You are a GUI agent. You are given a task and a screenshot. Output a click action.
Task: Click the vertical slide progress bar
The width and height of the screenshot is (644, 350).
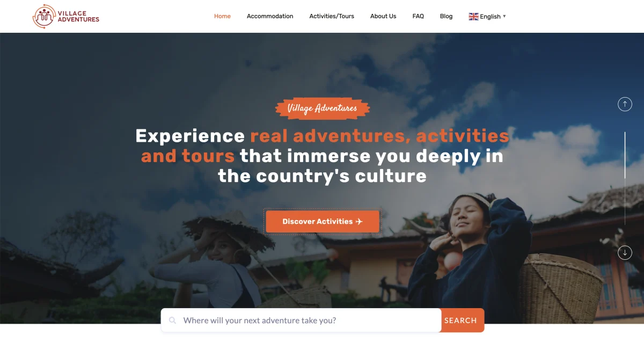tap(625, 178)
